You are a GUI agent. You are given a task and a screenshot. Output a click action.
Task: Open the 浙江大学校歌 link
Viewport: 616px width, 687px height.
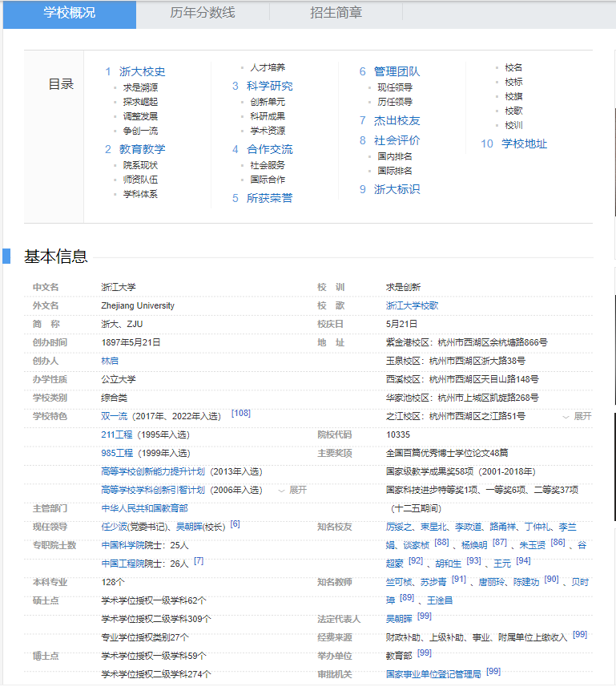[412, 305]
